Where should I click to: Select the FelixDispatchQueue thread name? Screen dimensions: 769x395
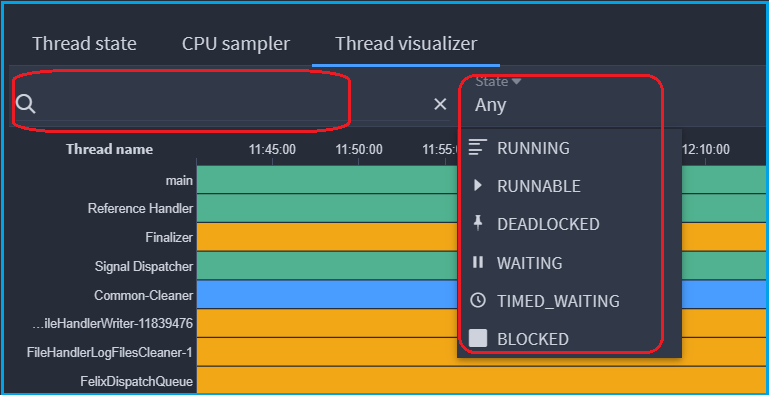click(137, 381)
